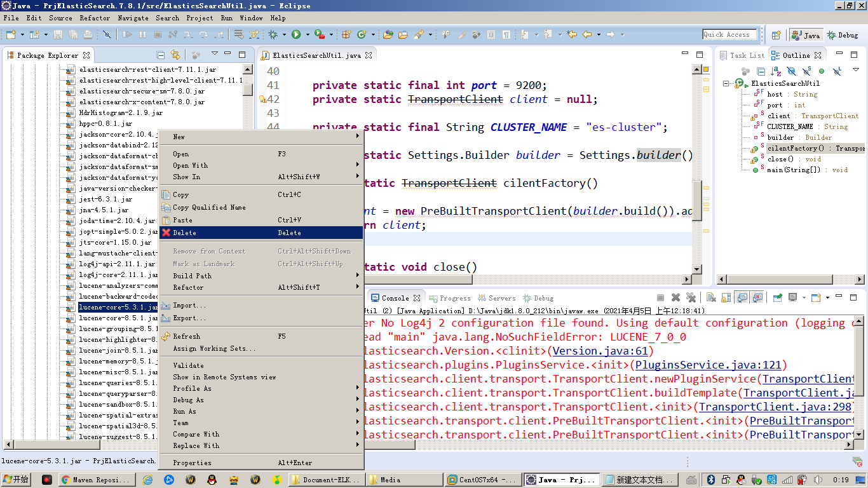Switch to the Debug perspective button
This screenshot has height=488, width=868.
click(843, 35)
